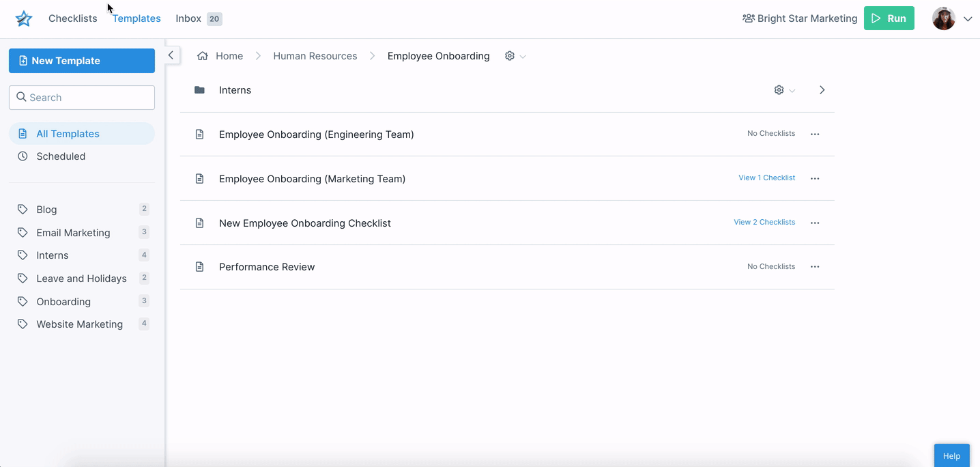Click tag icon next to Onboarding
The image size is (980, 467).
point(23,302)
